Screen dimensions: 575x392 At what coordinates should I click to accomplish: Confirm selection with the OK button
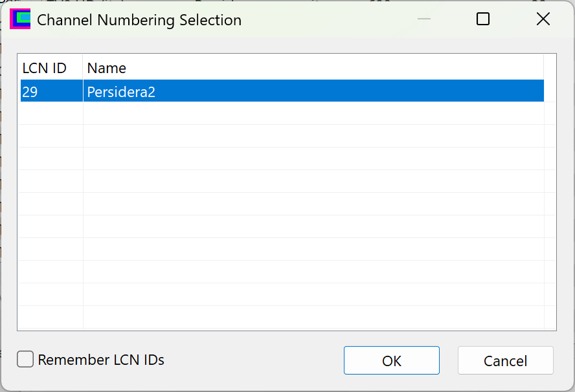pyautogui.click(x=391, y=360)
